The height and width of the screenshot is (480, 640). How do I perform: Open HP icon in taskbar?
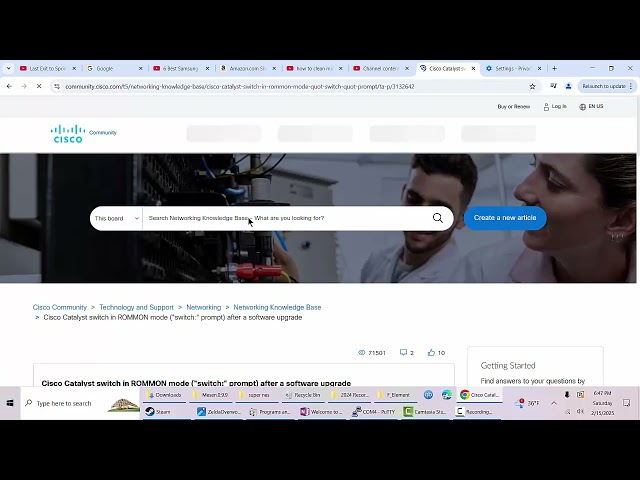point(428,395)
